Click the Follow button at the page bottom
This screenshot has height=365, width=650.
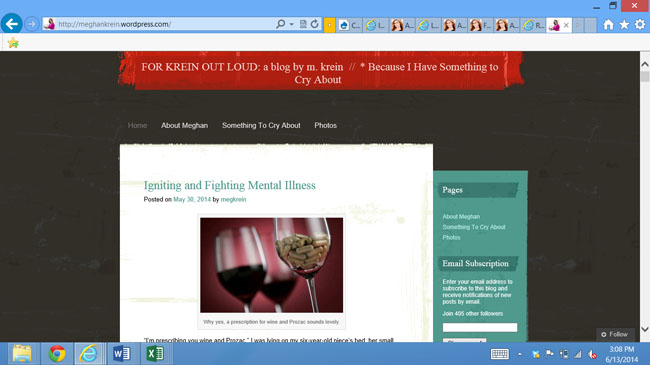pyautogui.click(x=615, y=334)
